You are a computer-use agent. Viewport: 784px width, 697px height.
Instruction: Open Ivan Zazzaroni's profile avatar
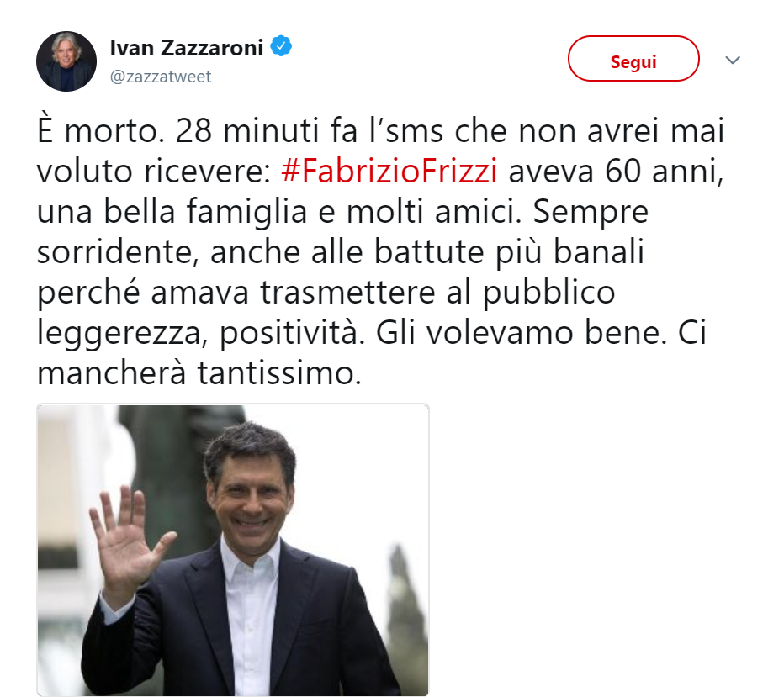66,61
